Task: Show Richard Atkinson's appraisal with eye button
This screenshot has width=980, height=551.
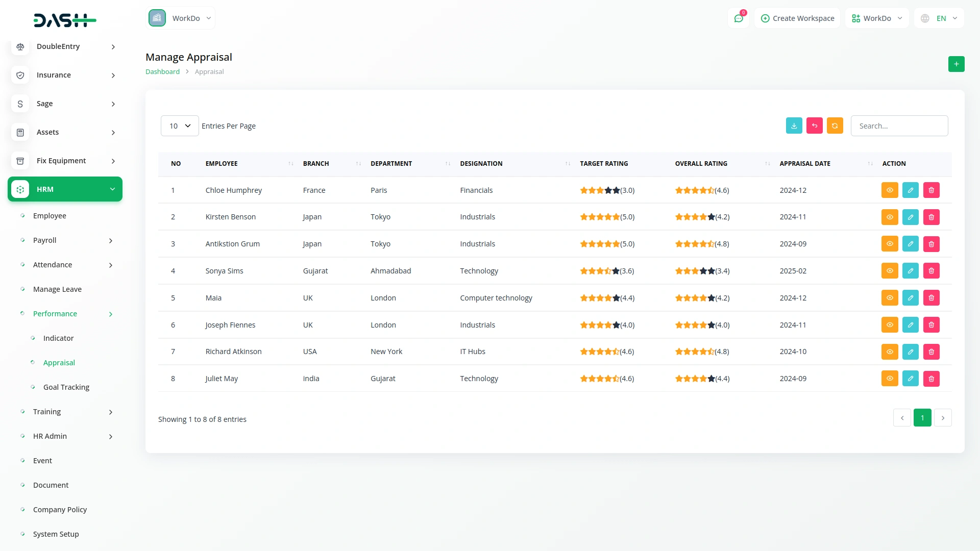Action: coord(889,352)
